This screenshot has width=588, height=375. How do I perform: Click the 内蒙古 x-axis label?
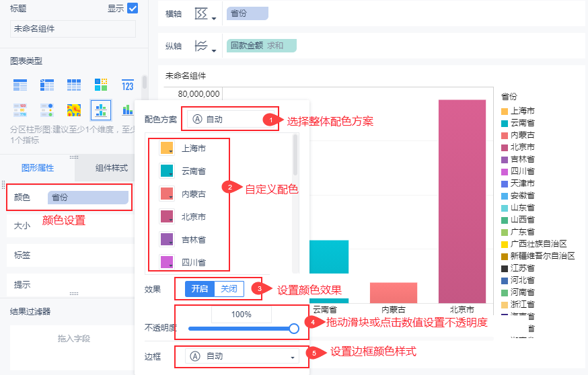pyautogui.click(x=394, y=310)
